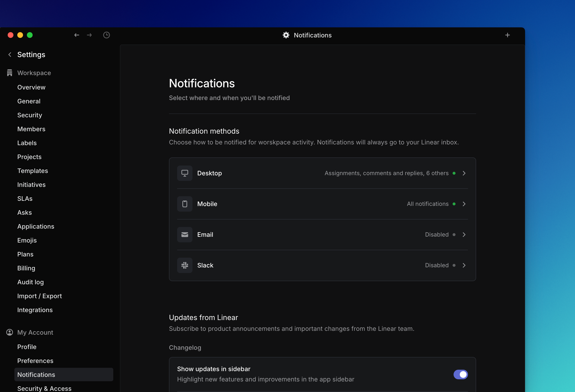Click the back arrow navigation icon
Screen dimensions: 575x392
click(x=77, y=35)
